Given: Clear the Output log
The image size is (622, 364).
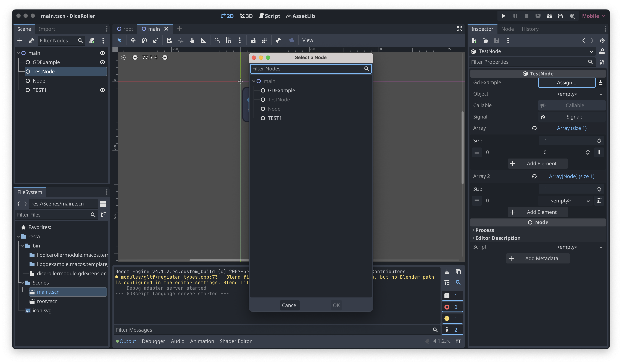Looking at the screenshot, I should [x=447, y=272].
